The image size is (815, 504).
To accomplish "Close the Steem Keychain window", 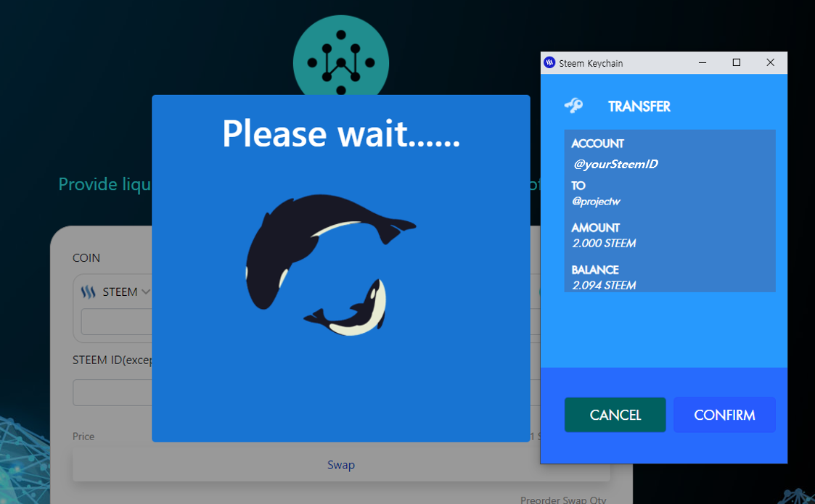I will (770, 63).
